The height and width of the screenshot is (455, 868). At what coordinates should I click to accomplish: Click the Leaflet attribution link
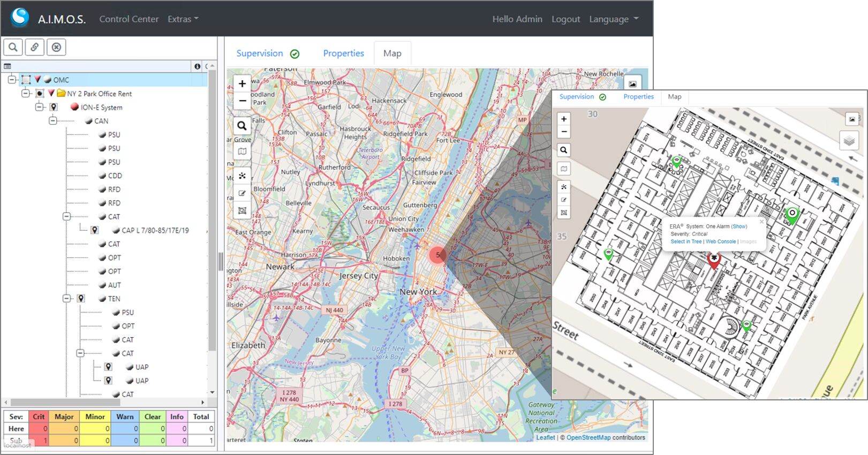tap(546, 437)
